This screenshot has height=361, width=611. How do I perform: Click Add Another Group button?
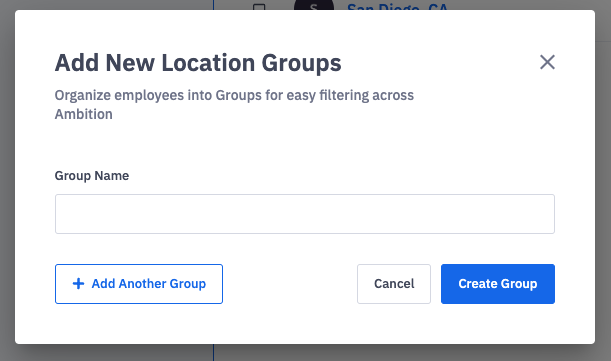pos(139,284)
